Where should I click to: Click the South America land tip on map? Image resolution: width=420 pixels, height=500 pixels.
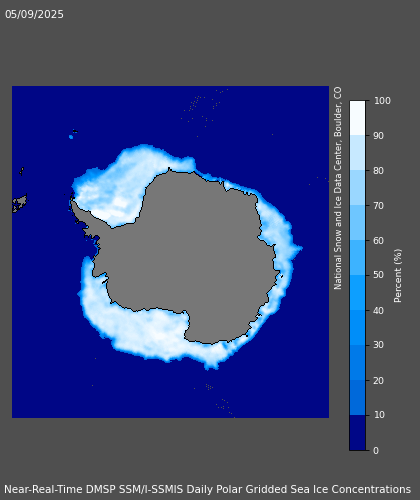(20, 203)
